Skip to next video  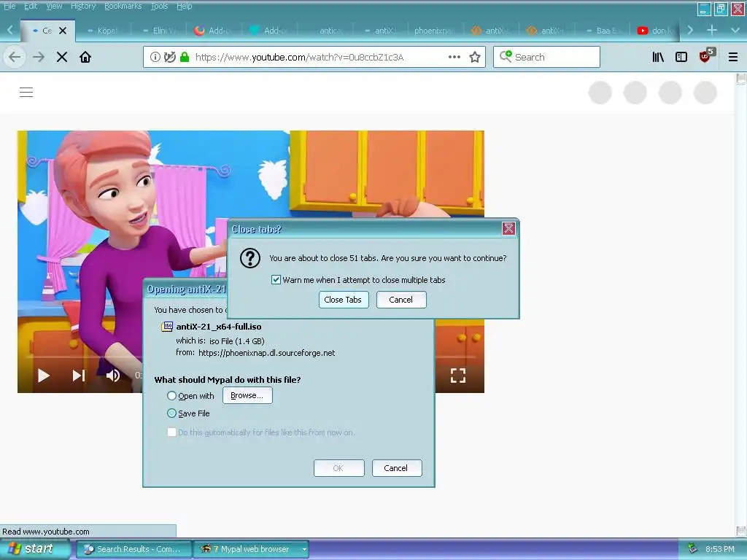(79, 376)
